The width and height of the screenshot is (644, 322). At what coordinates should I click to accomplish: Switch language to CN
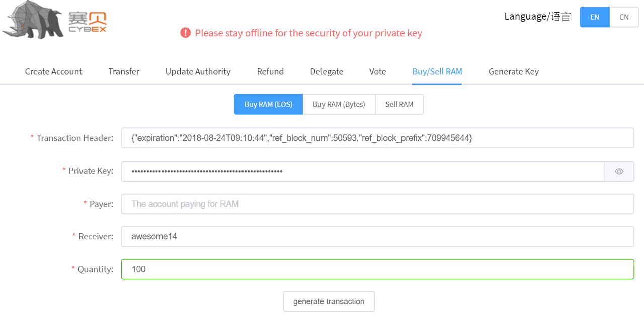click(x=624, y=17)
